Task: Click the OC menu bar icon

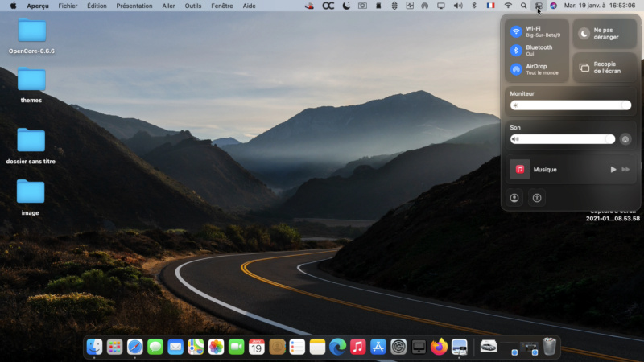Action: point(328,6)
